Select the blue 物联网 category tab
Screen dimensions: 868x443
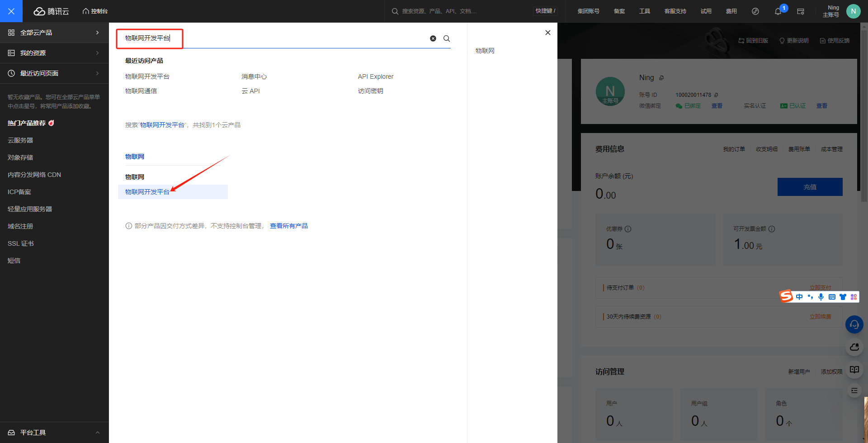tap(135, 157)
